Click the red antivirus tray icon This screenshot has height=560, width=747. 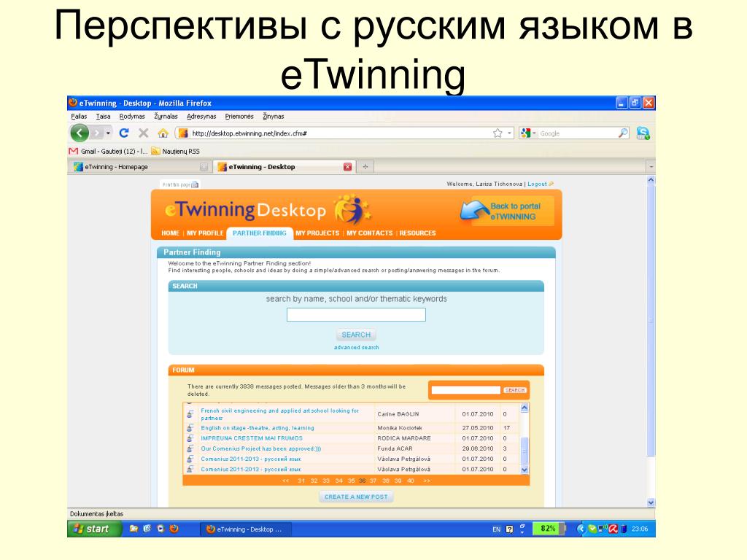(613, 529)
